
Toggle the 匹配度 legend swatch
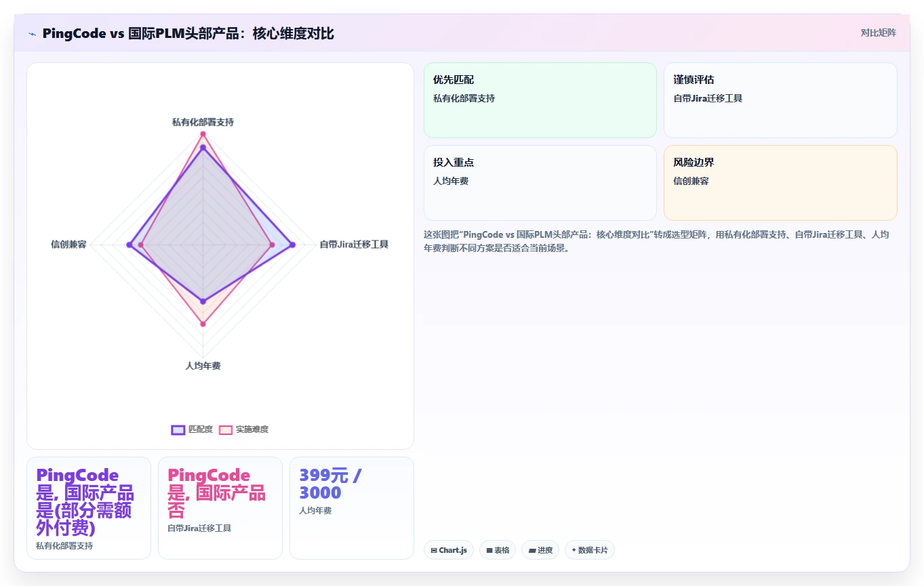pyautogui.click(x=178, y=430)
